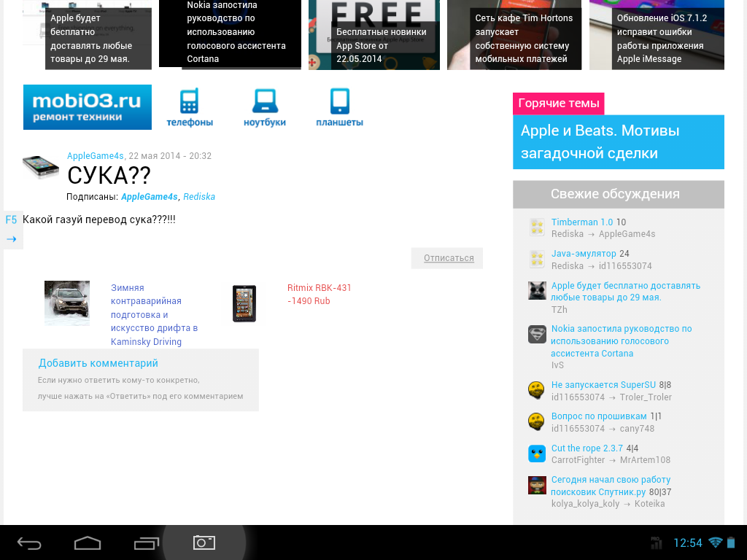Open Java-эмулятор discussion

click(584, 253)
